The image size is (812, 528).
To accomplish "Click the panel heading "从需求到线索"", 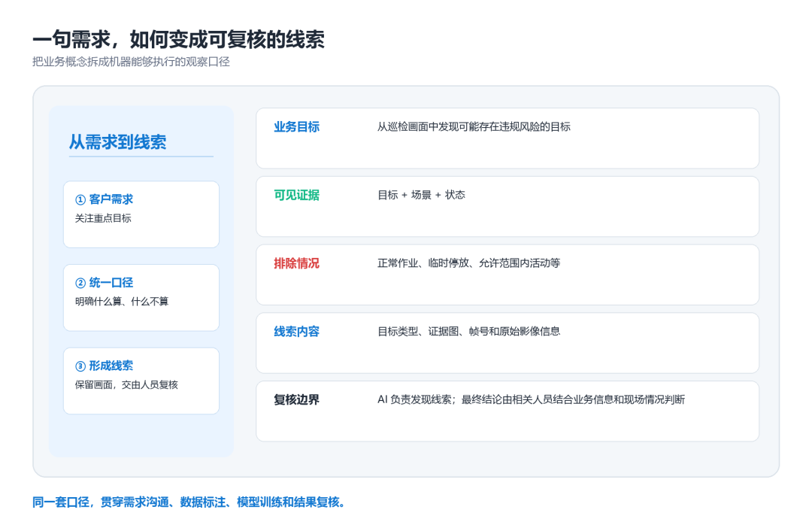I will 117,141.
